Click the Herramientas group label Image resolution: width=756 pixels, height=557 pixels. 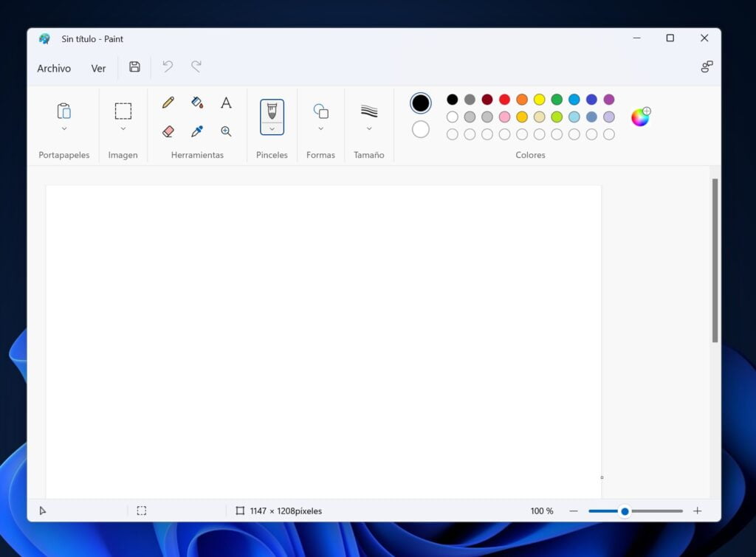[197, 155]
